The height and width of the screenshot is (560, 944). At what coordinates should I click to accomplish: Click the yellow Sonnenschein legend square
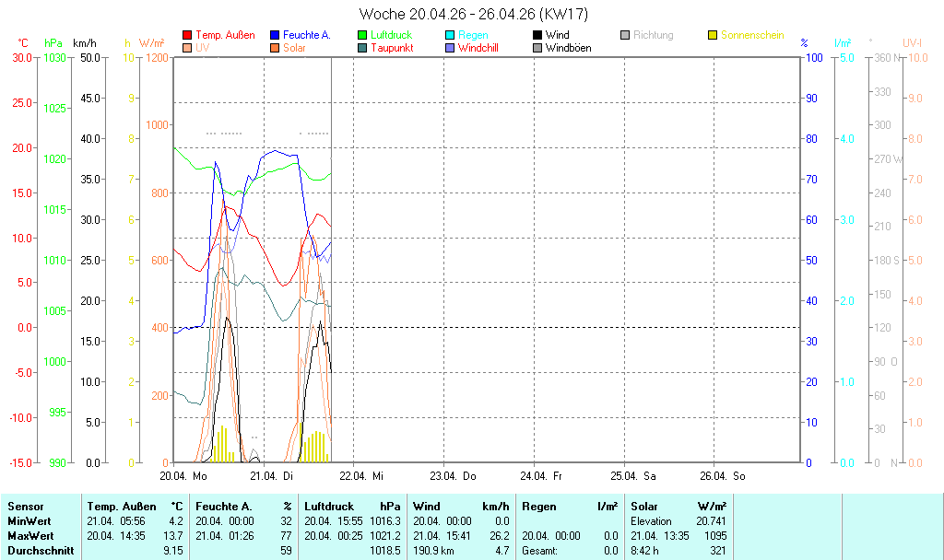pyautogui.click(x=714, y=35)
